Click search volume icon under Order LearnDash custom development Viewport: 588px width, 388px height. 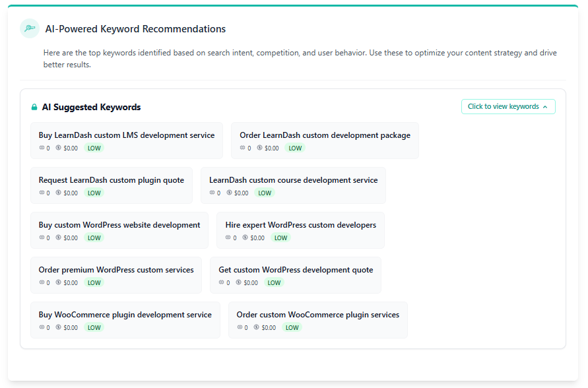243,148
